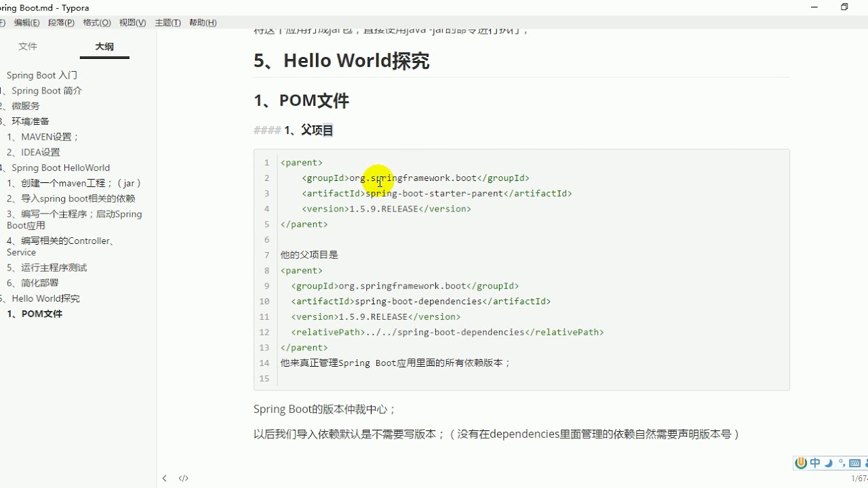Click paragraph Spring Boot的版本仲裁中心

[x=325, y=409]
